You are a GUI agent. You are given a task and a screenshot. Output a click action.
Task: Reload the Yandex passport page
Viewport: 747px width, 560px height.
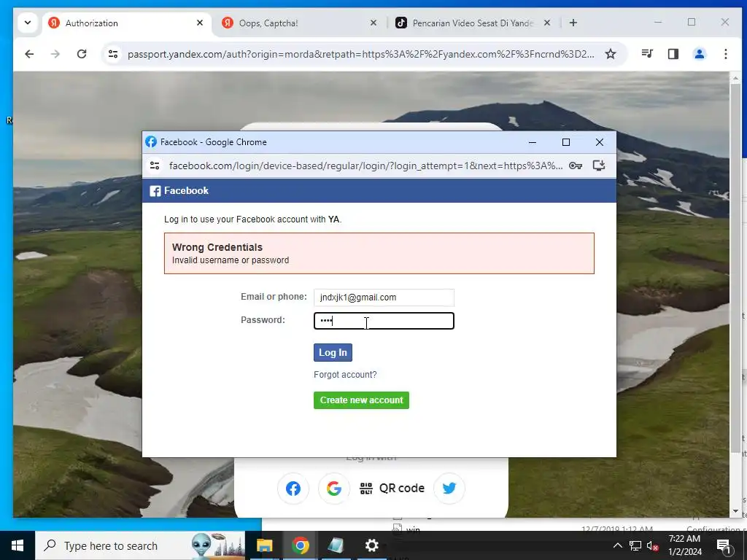pyautogui.click(x=82, y=54)
